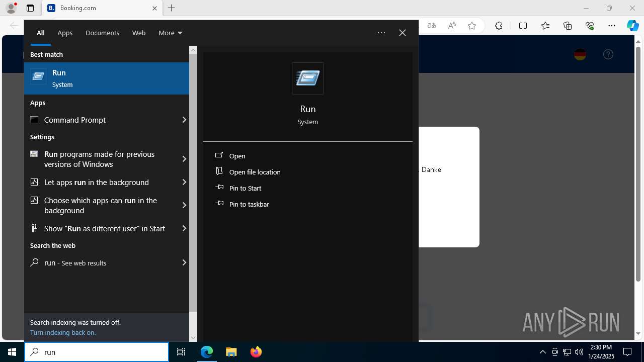Select 'run - See web results'
The height and width of the screenshot is (362, 644).
pyautogui.click(x=101, y=262)
